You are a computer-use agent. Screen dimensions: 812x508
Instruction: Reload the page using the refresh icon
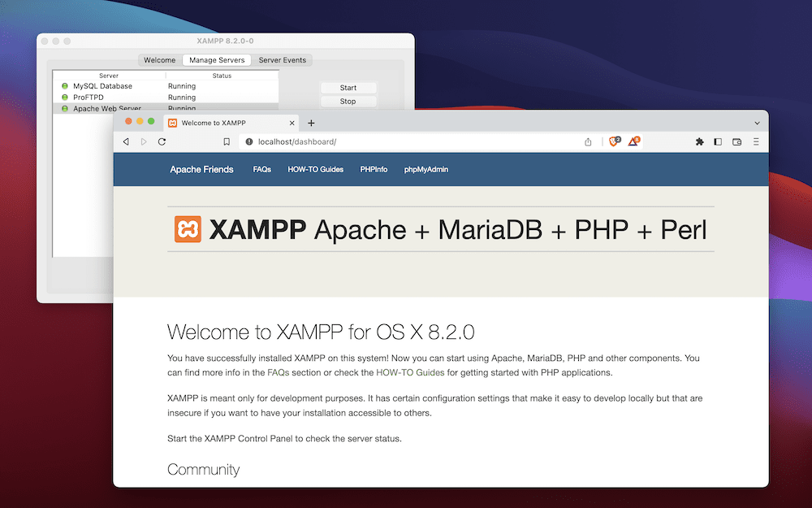click(162, 141)
